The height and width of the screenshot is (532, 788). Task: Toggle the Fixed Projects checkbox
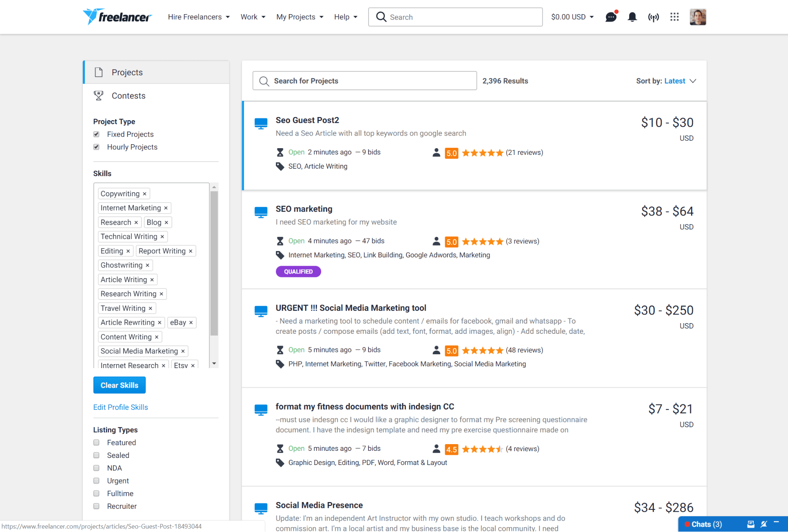(97, 134)
